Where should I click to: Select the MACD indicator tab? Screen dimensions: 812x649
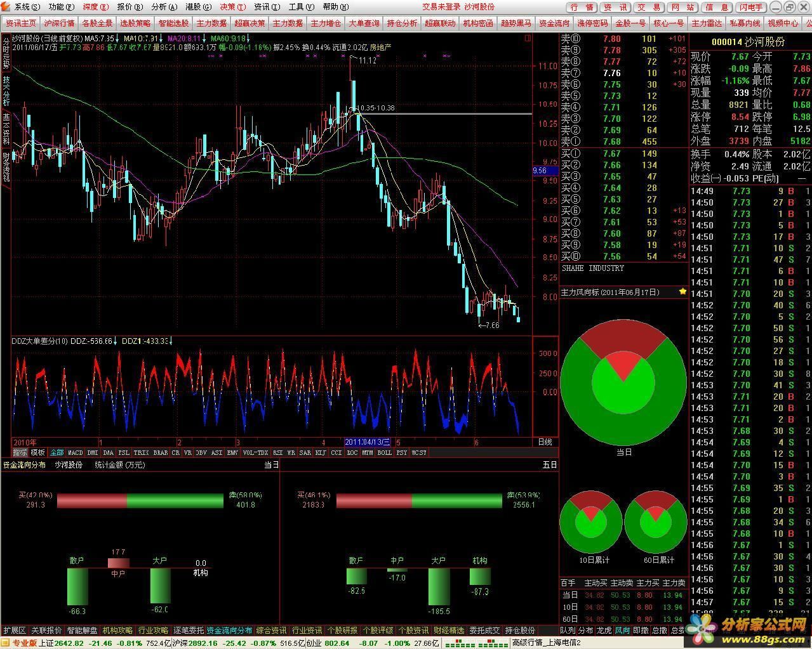(75, 453)
